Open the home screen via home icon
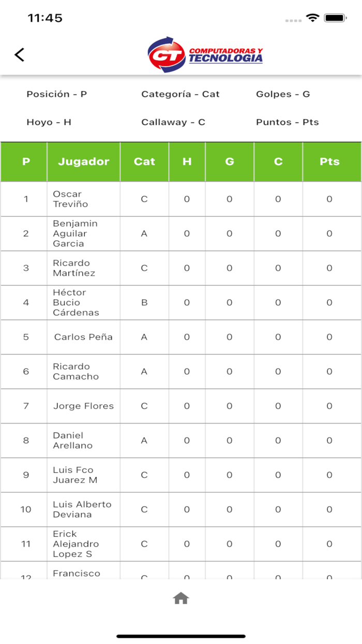This screenshot has height=644, width=362. point(180,598)
